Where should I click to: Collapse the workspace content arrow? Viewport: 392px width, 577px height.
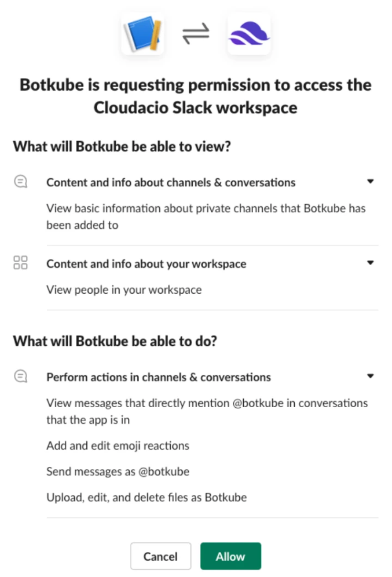click(370, 263)
